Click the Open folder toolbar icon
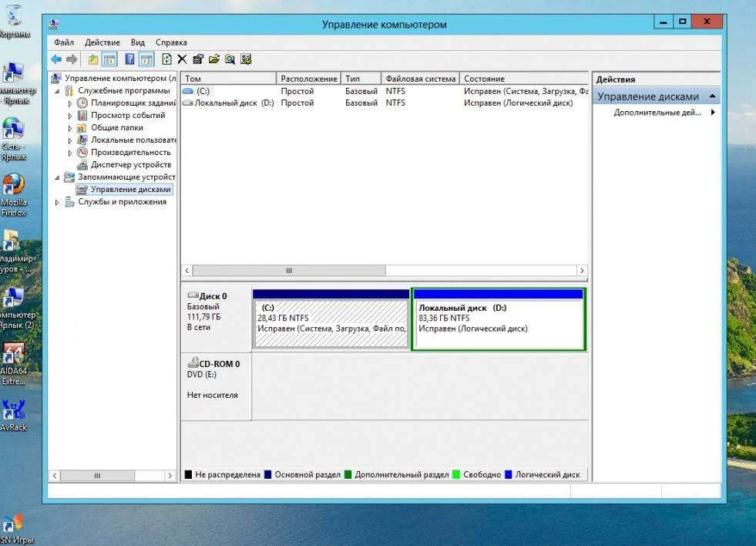This screenshot has width=756, height=546. (214, 59)
